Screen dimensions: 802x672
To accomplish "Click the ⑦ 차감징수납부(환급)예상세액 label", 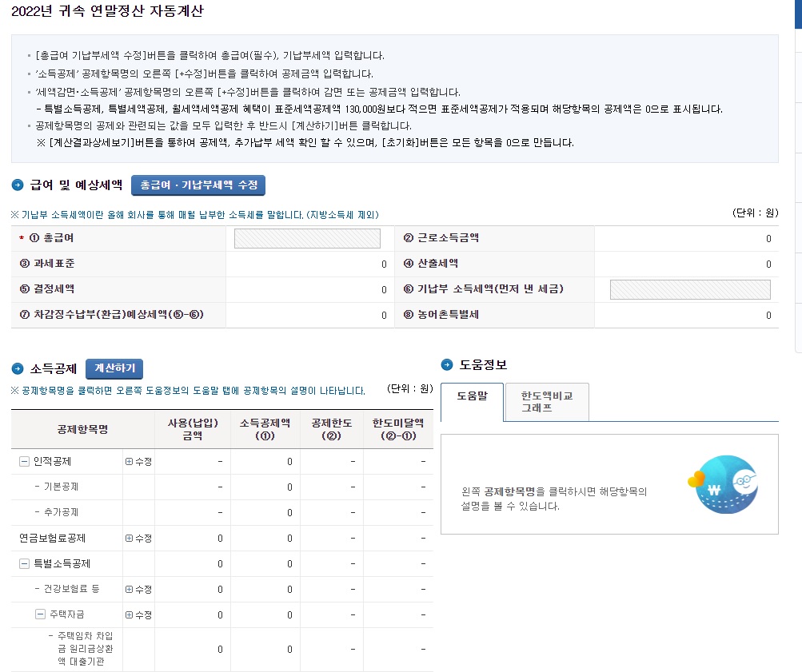I will [x=111, y=314].
